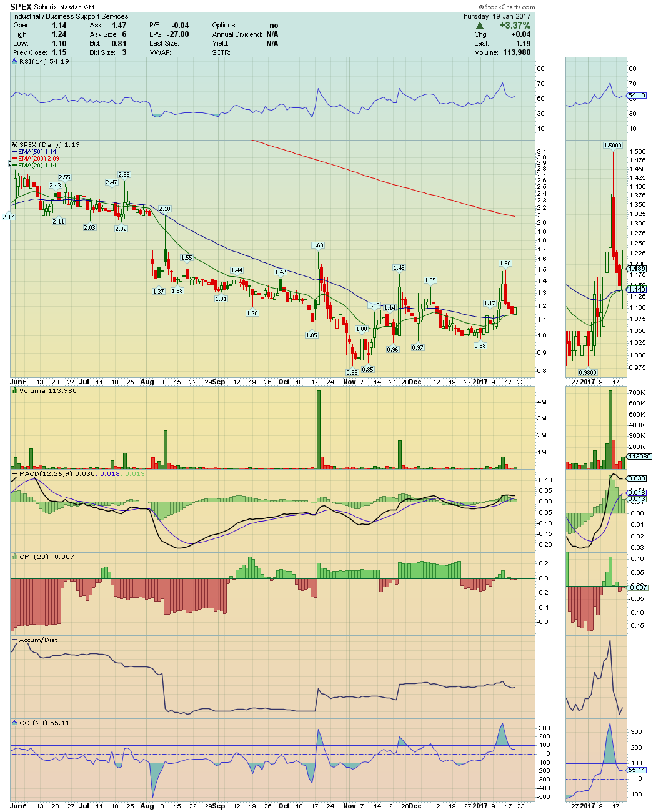Click the 55.11 CCI value tag
This screenshot has height=812, width=656.
[x=637, y=770]
